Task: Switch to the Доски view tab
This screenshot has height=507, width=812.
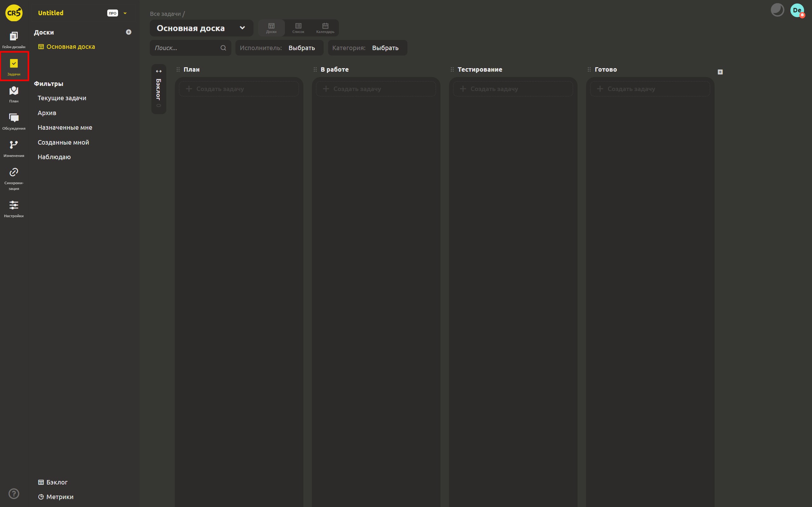Action: click(271, 28)
